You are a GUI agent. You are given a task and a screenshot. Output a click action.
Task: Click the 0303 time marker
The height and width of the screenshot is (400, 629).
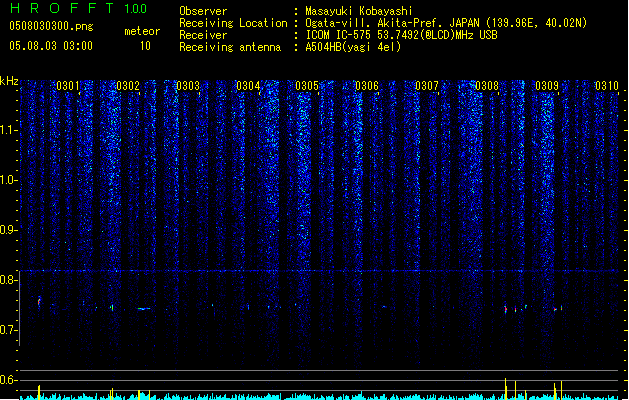[188, 86]
